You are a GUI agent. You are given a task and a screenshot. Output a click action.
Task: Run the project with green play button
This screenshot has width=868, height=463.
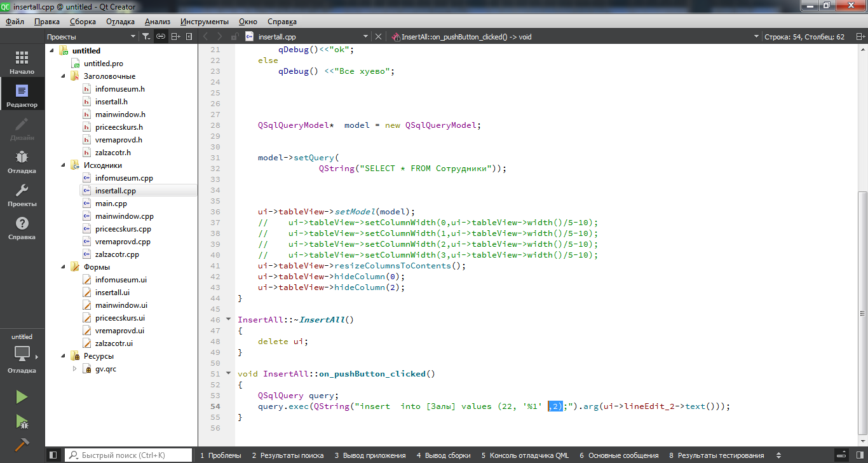coord(22,397)
